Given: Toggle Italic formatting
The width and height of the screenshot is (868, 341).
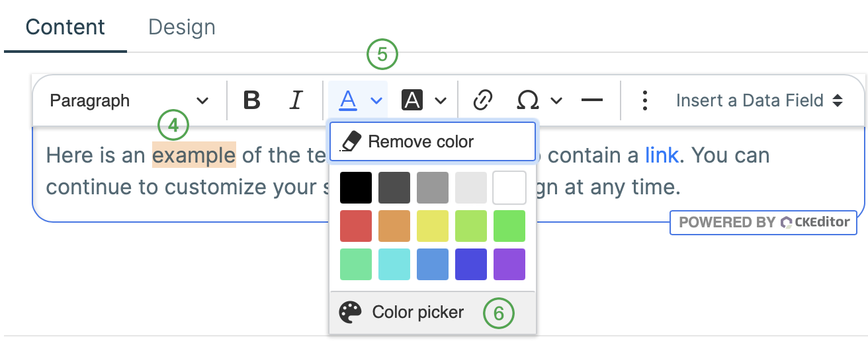Looking at the screenshot, I should (x=296, y=100).
